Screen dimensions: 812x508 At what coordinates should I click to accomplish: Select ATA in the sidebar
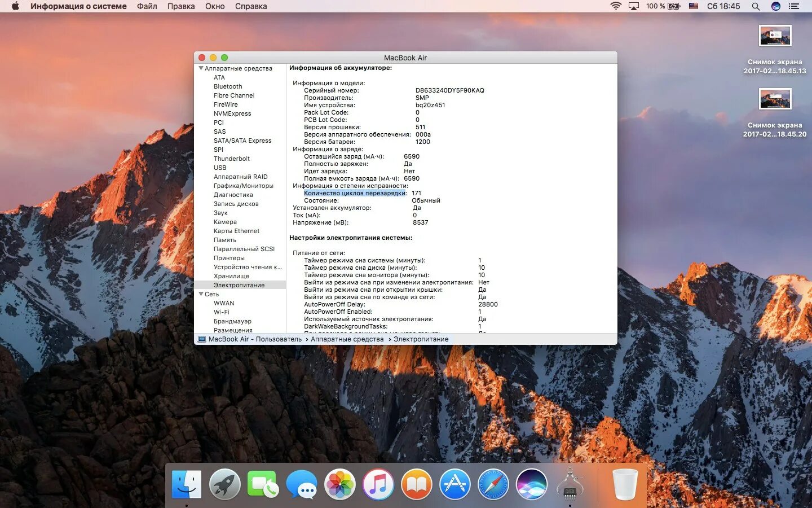tap(219, 77)
